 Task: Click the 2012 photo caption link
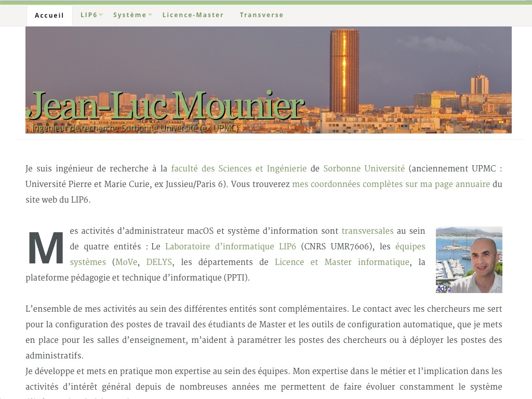tap(444, 288)
